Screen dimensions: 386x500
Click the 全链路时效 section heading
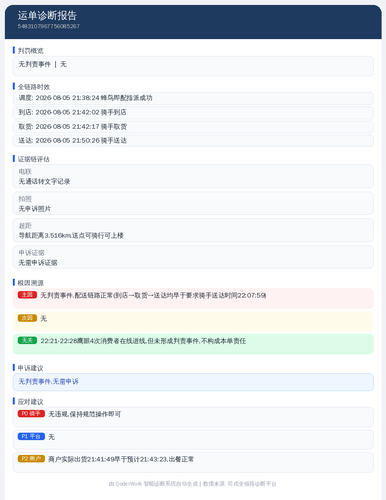[34, 87]
